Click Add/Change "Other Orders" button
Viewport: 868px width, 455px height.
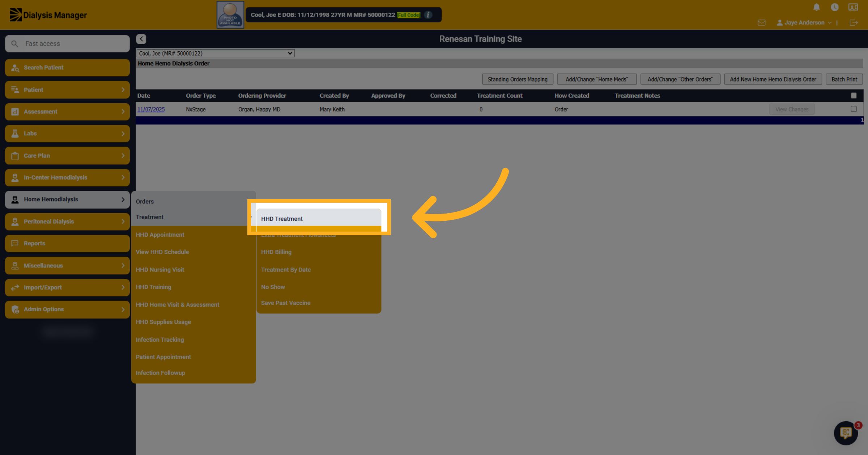680,79
